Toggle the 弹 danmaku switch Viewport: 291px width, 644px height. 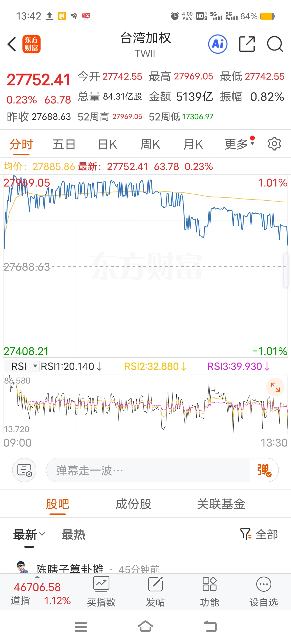[264, 470]
